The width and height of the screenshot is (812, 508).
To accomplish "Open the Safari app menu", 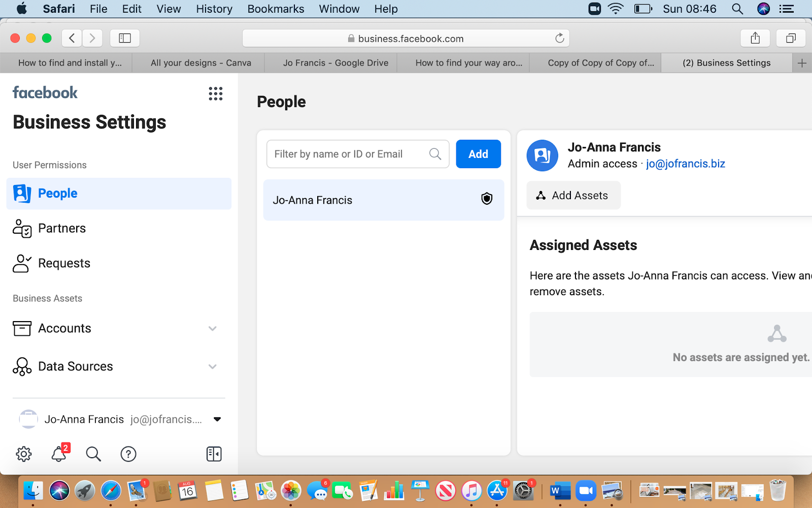I will (x=59, y=9).
